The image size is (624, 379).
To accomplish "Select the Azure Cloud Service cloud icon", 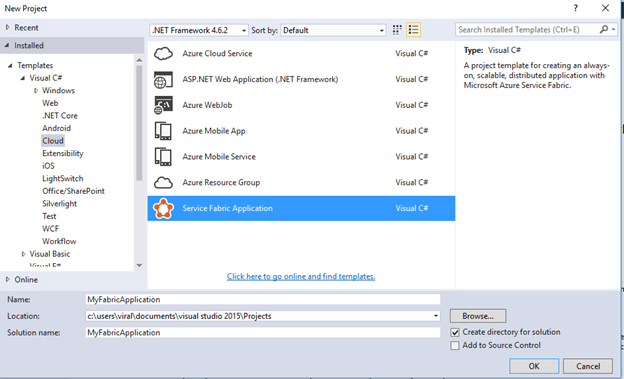I will pyautogui.click(x=163, y=53).
